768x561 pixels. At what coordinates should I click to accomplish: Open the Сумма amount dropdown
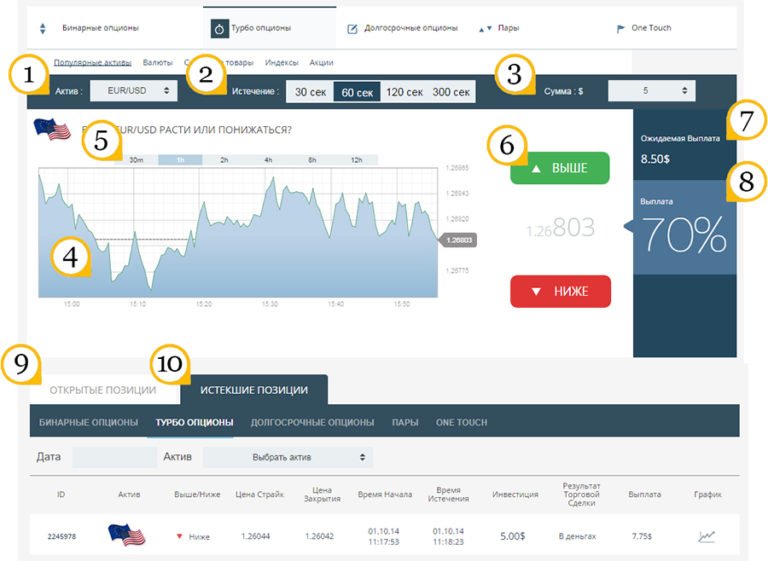pos(651,91)
